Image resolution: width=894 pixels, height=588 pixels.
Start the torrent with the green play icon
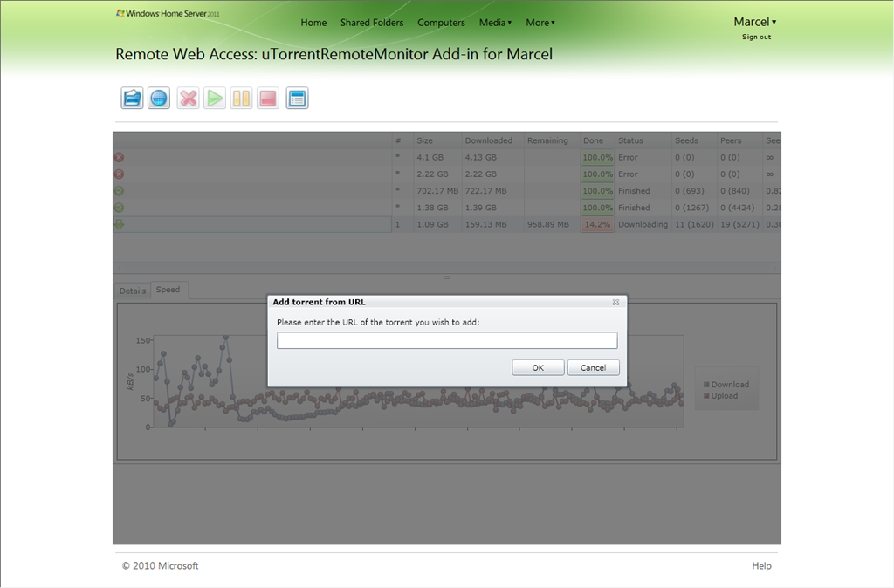215,98
